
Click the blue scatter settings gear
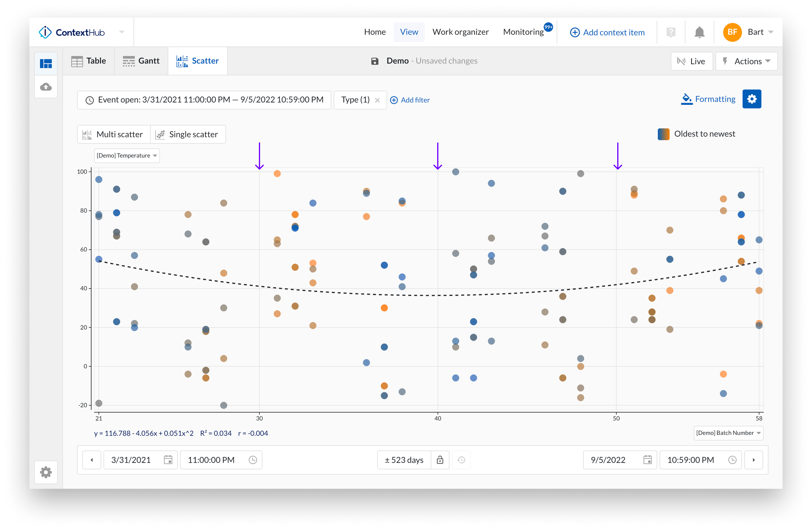[x=752, y=99]
